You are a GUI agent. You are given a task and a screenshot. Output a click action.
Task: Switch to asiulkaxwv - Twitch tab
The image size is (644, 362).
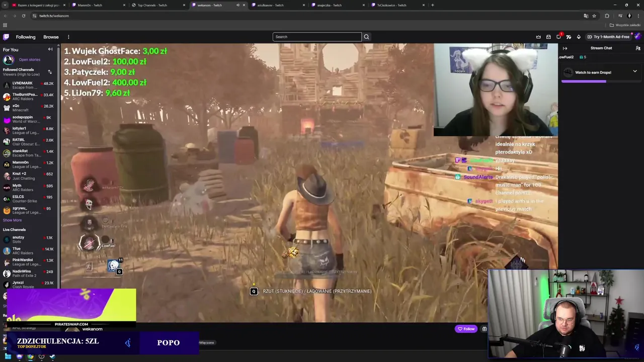coord(279,5)
